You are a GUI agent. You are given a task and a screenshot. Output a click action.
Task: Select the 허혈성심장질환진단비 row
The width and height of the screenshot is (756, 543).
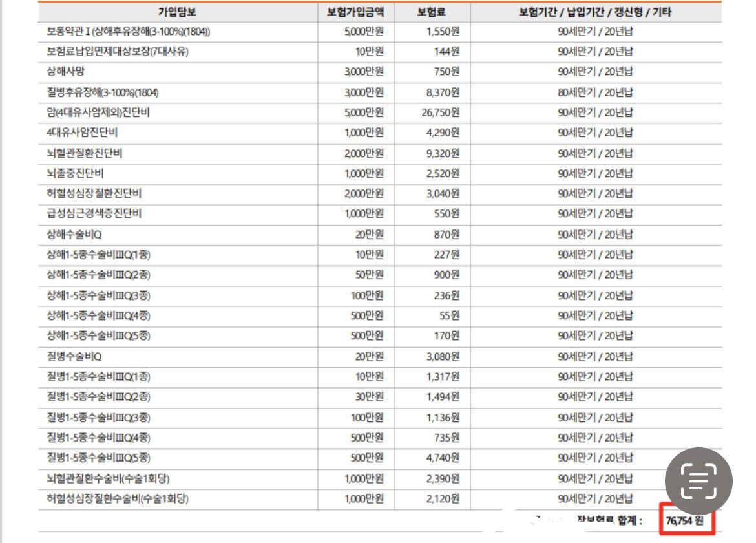pos(380,193)
